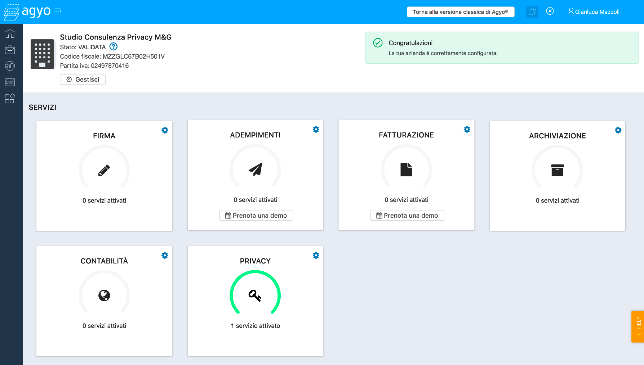
Task: Click the orange feedback tab on right edge
Action: (637, 326)
